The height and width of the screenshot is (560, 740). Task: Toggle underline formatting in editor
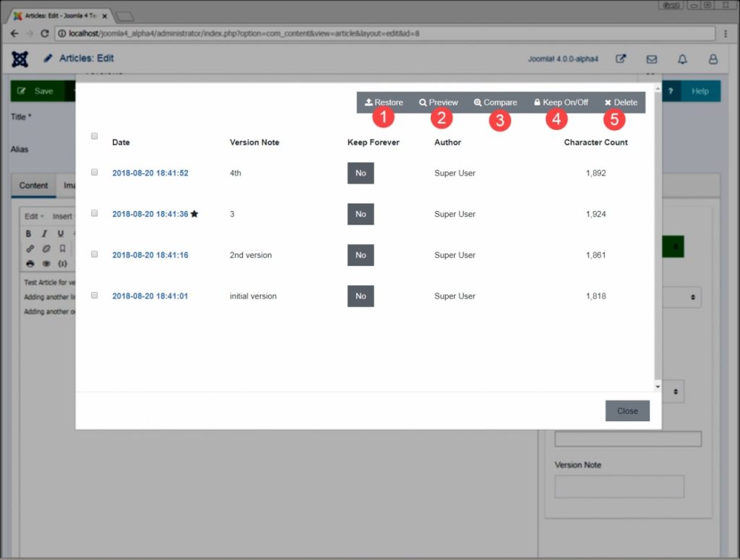tap(61, 233)
